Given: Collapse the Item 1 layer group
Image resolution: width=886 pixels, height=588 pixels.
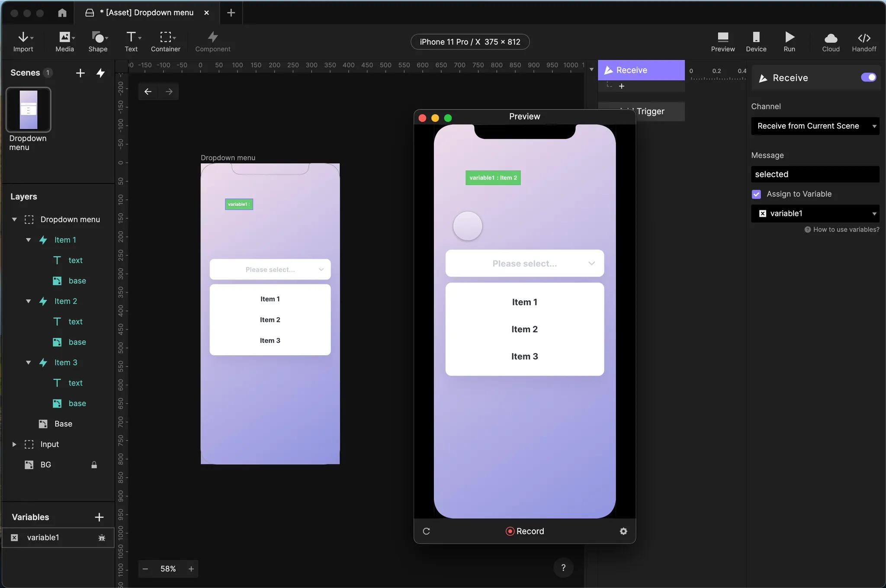Looking at the screenshot, I should tap(29, 240).
